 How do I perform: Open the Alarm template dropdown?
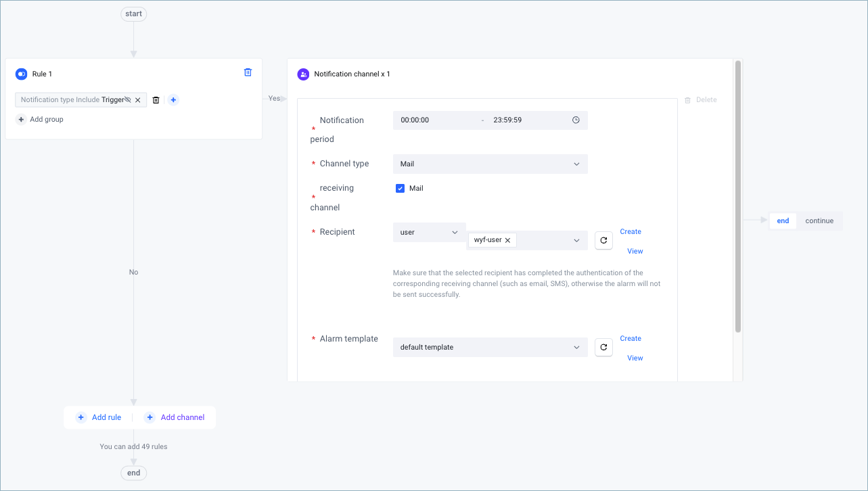[490, 347]
